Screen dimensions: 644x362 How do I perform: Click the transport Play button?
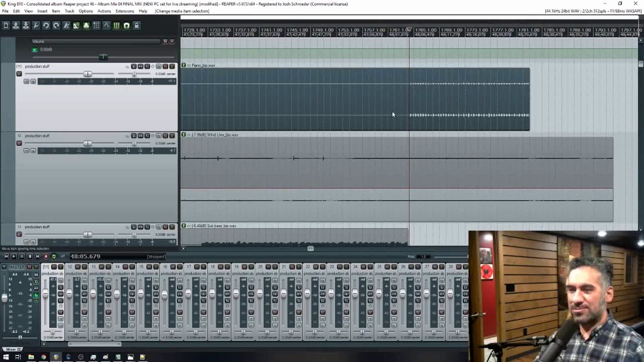click(14, 256)
